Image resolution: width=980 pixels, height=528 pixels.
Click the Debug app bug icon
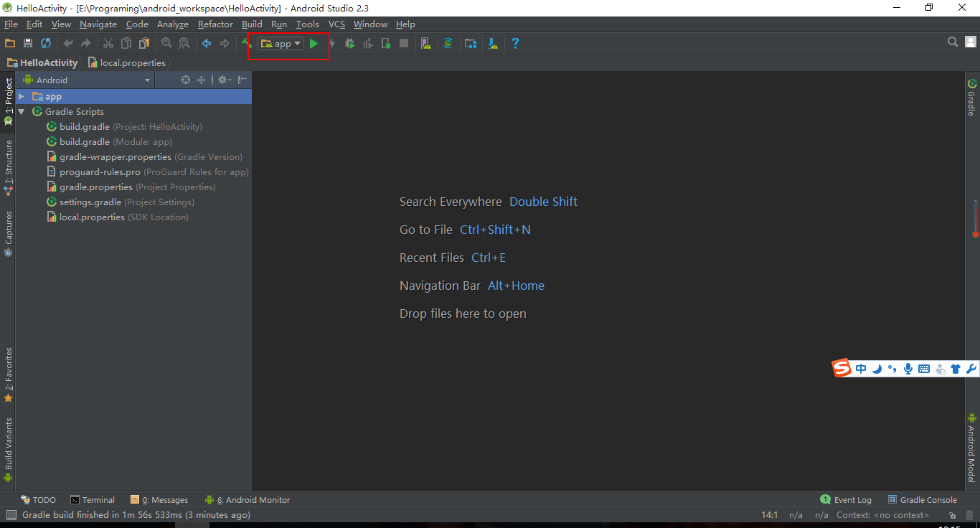coord(350,44)
